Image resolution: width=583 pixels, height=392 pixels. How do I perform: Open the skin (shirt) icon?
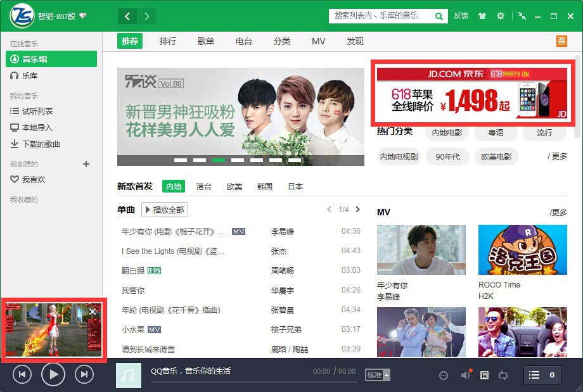click(482, 16)
